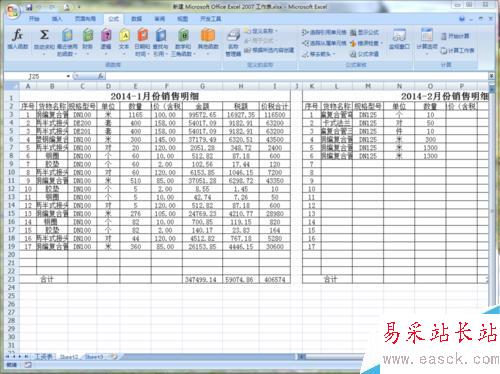Open Remove Arrows dropdown
The width and height of the screenshot is (500, 374).
(x=318, y=54)
